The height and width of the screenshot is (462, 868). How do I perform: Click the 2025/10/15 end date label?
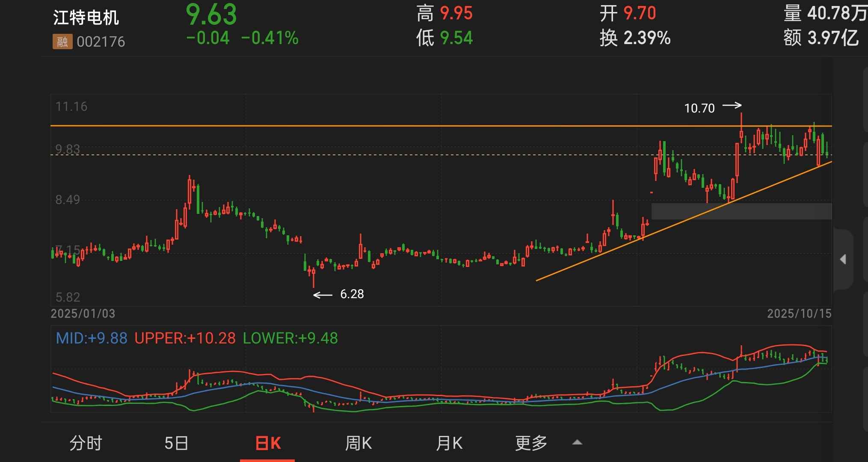799,314
